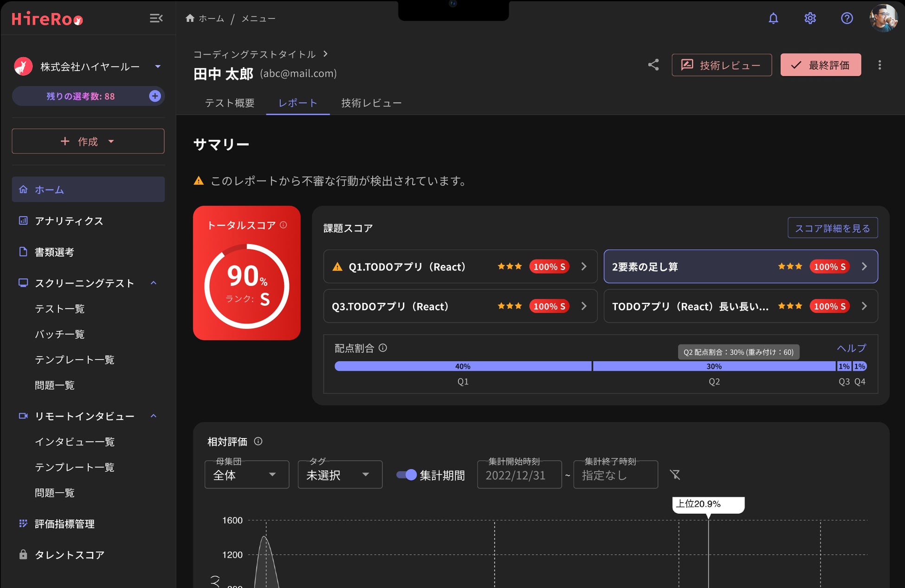Collapse the スクリーニングテスト section
905x588 pixels.
coord(154,283)
